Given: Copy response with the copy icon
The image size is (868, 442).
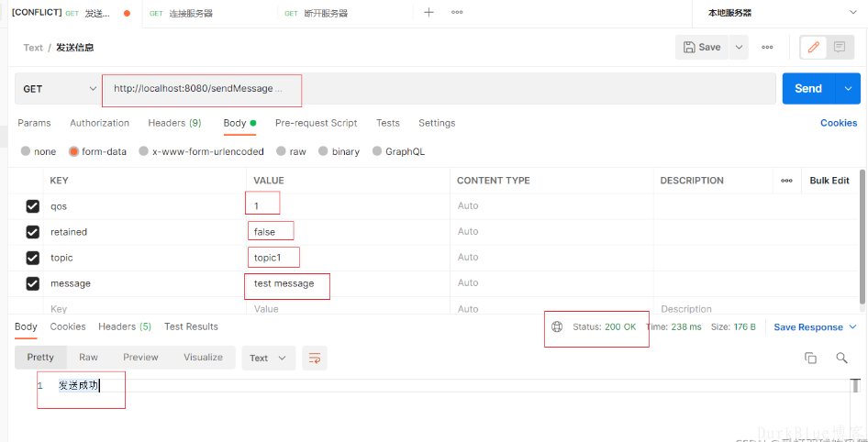Looking at the screenshot, I should (x=810, y=358).
